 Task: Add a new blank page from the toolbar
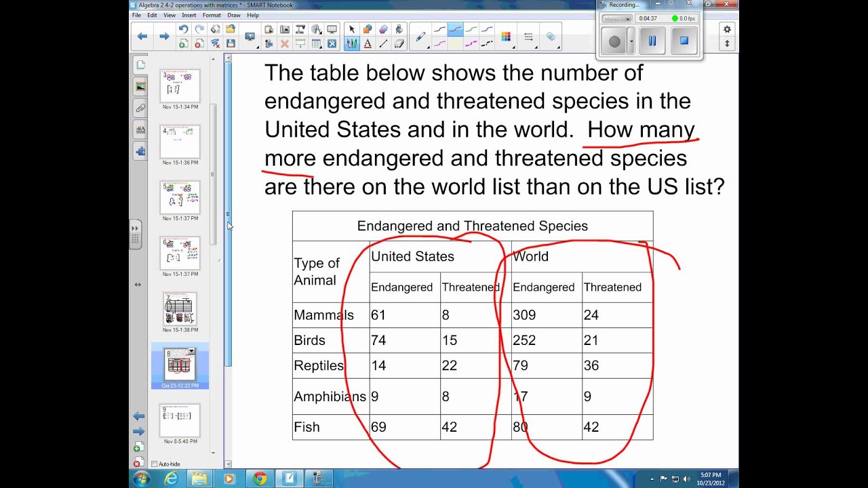[183, 43]
